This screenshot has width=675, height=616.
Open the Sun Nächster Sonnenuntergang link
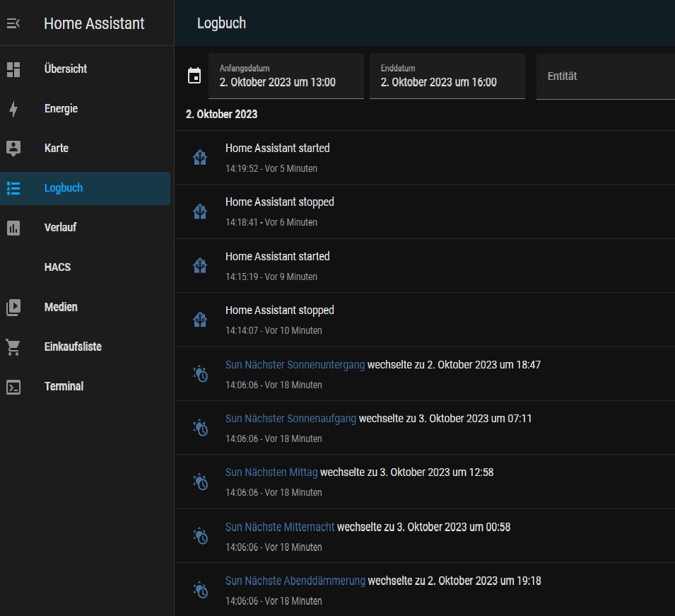(295, 365)
